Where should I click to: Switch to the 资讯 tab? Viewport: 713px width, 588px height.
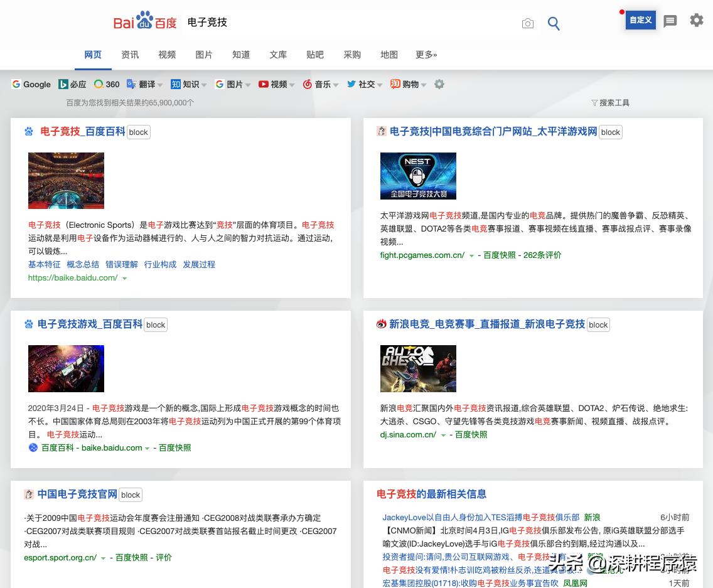[130, 55]
